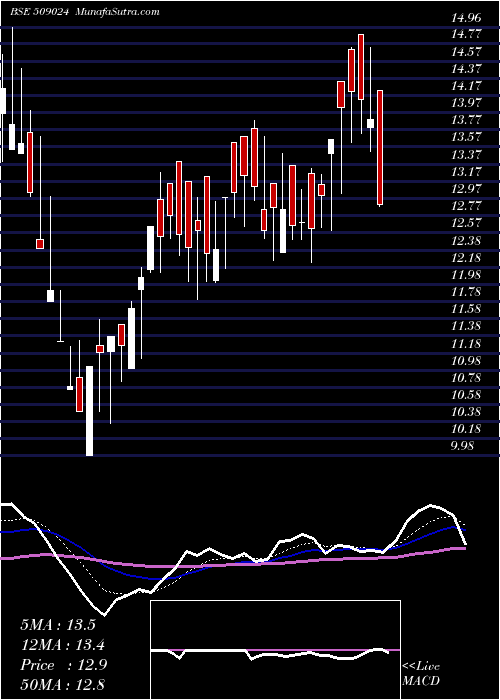Click the last long red candle on the right
This screenshot has width=500, height=700.
tap(380, 147)
